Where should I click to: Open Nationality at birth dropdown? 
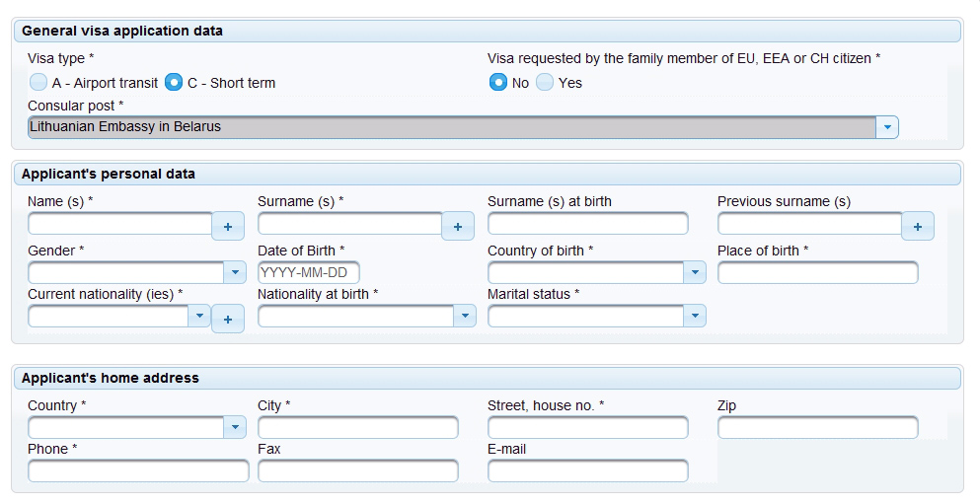[367, 316]
